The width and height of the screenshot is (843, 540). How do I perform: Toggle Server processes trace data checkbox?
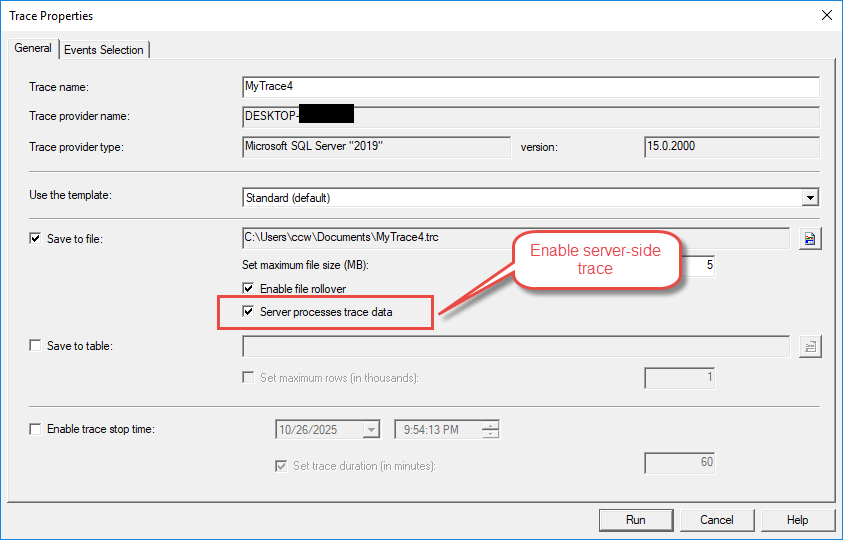point(248,311)
